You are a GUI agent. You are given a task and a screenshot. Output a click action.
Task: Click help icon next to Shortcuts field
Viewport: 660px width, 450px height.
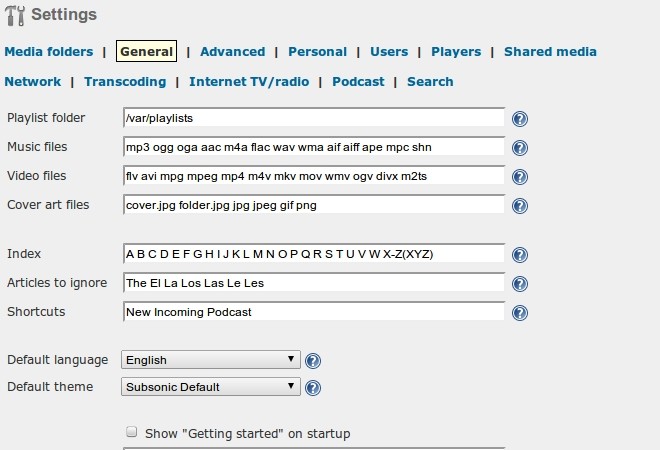coord(520,313)
